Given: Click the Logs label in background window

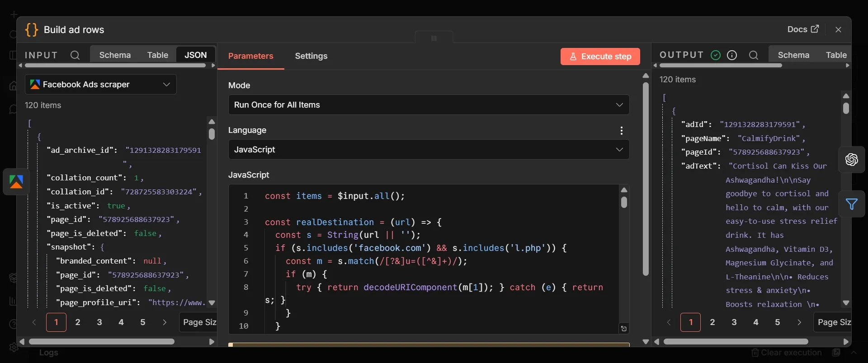Looking at the screenshot, I should point(48,353).
